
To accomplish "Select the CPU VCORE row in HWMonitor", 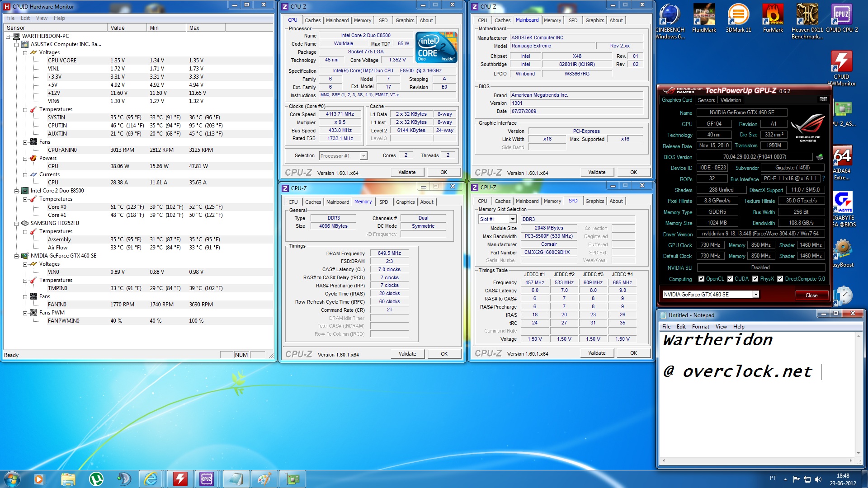I will click(138, 61).
